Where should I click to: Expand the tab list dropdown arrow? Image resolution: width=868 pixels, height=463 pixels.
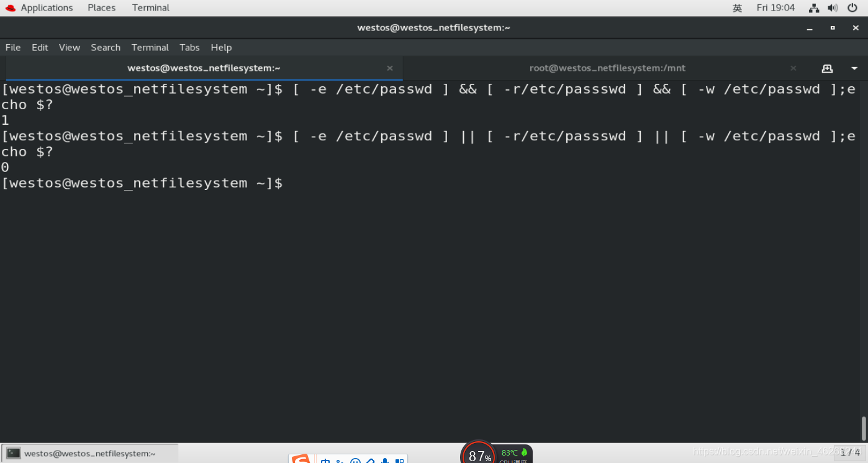(854, 68)
